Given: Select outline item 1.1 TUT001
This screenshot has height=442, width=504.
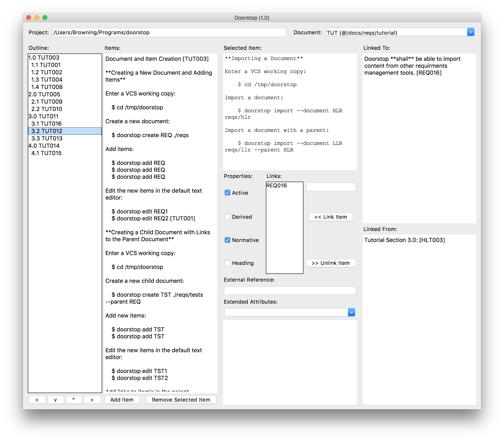Looking at the screenshot, I should pyautogui.click(x=65, y=65).
